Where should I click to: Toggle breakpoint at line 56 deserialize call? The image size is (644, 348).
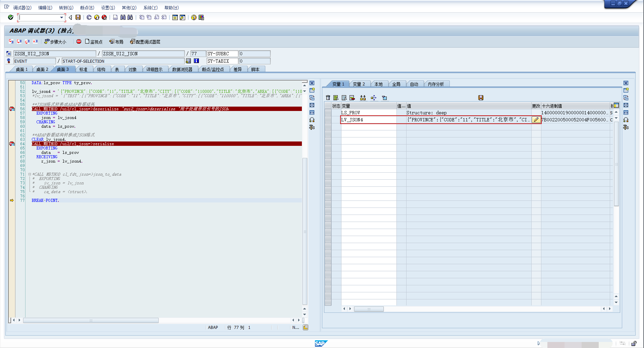point(12,109)
